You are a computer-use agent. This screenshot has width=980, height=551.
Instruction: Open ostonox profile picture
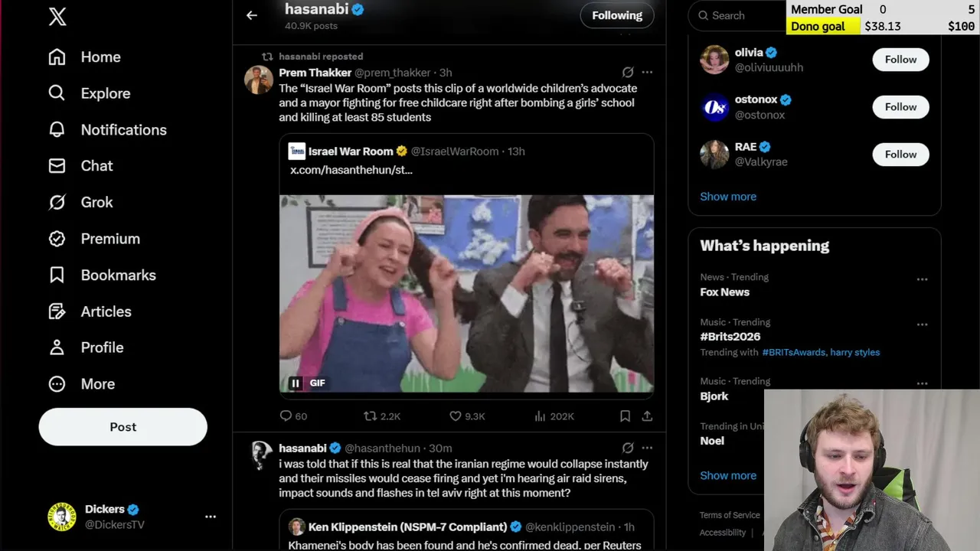tap(714, 107)
